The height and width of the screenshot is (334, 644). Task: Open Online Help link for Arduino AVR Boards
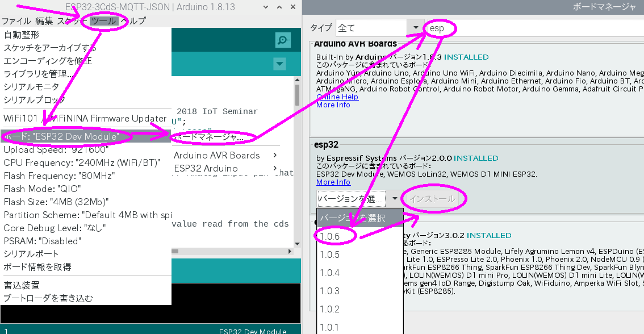[x=337, y=97]
